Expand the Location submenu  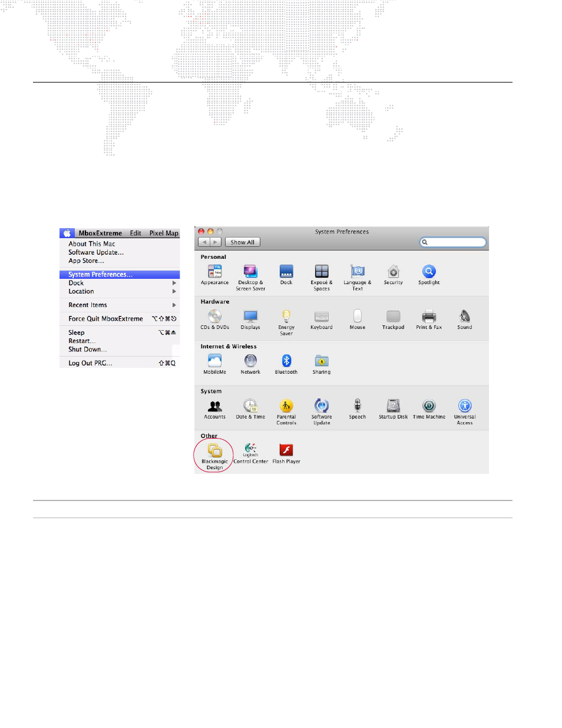pos(120,291)
